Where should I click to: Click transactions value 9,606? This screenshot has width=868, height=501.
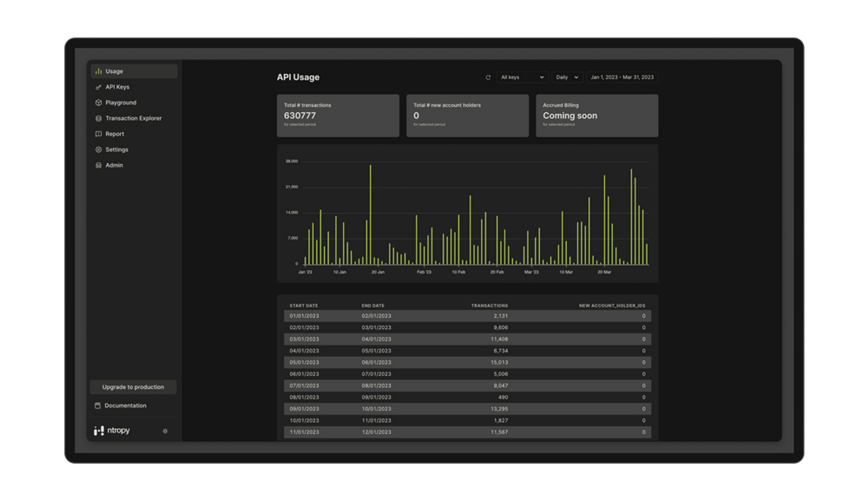tap(501, 328)
